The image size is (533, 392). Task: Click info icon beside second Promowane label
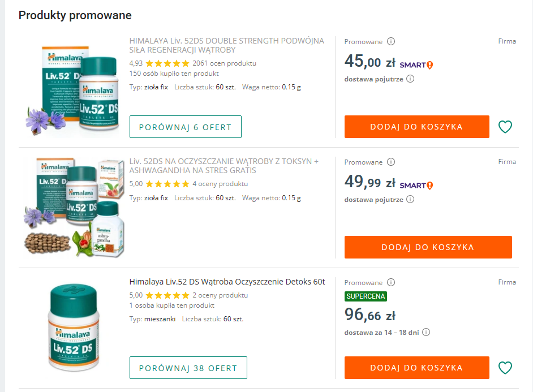[x=391, y=162]
